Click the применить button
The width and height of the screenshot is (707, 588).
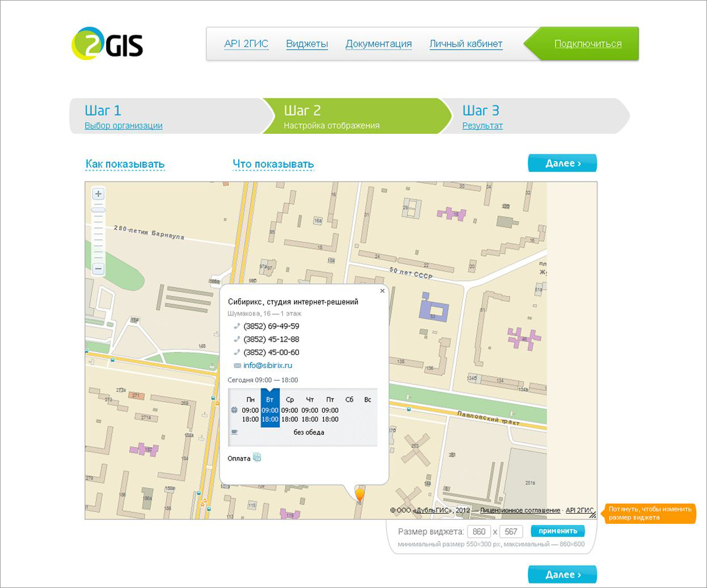pyautogui.click(x=558, y=531)
